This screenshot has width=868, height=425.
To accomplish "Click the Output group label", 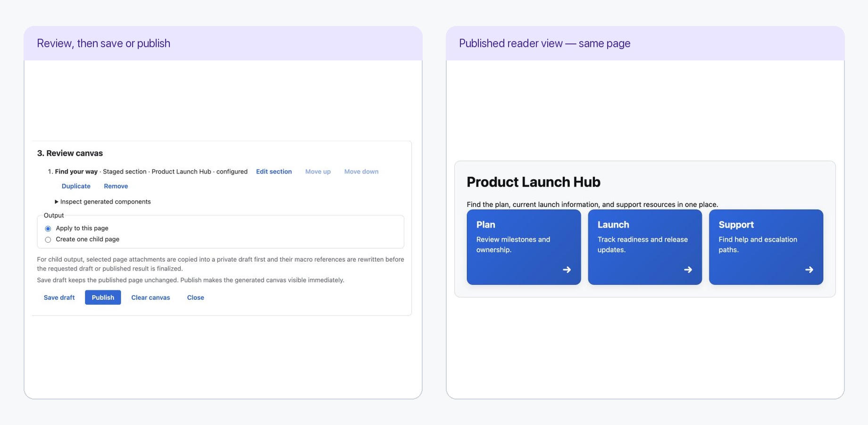I will coord(54,215).
